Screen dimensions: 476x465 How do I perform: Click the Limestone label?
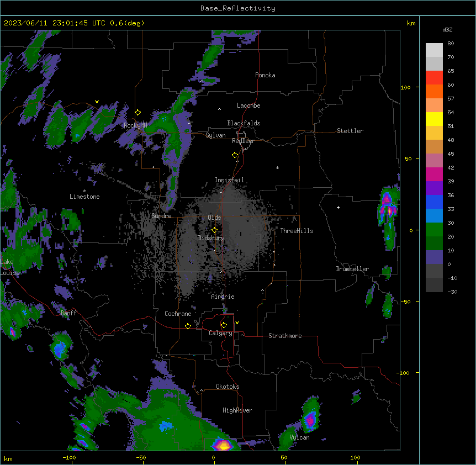click(x=84, y=197)
